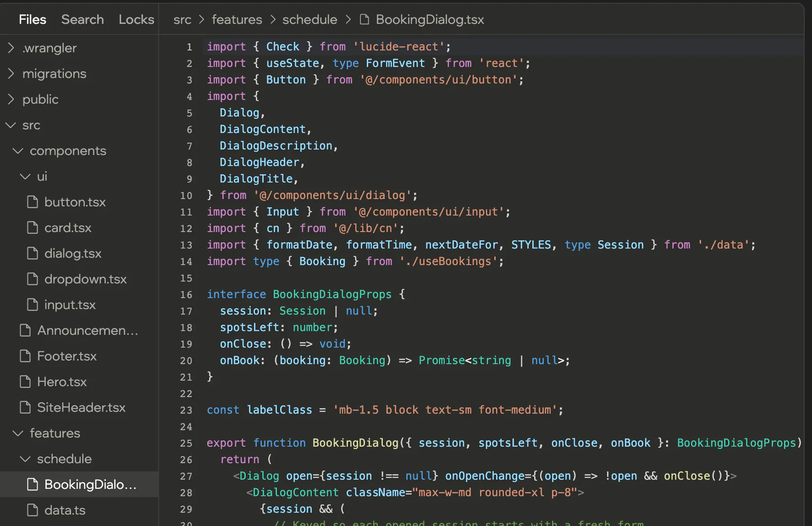Viewport: 812px width, 526px height.
Task: Click the BookingDialog.tsx breadcrumb label
Action: click(x=430, y=19)
